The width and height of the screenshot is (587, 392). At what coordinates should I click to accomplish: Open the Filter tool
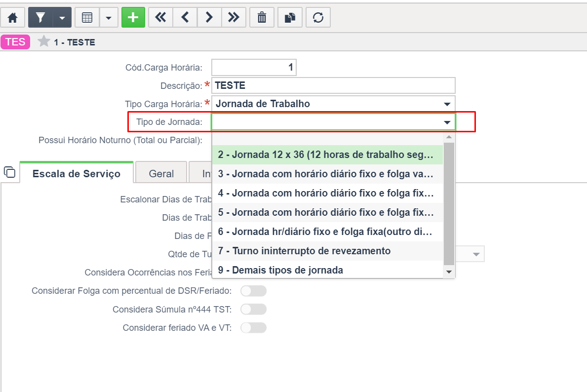(x=40, y=17)
